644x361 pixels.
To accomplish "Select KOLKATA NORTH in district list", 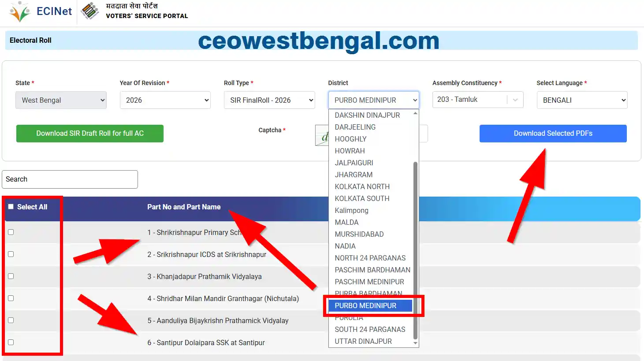I will click(362, 186).
